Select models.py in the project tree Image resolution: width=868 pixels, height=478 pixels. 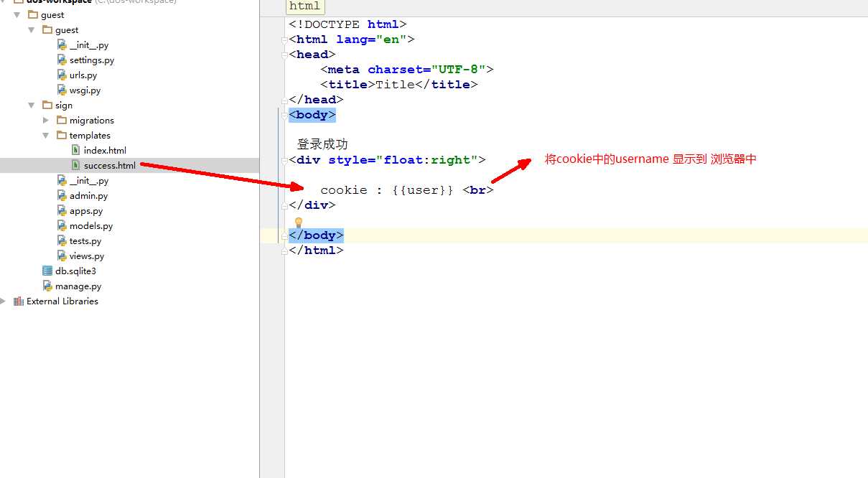[x=91, y=225]
